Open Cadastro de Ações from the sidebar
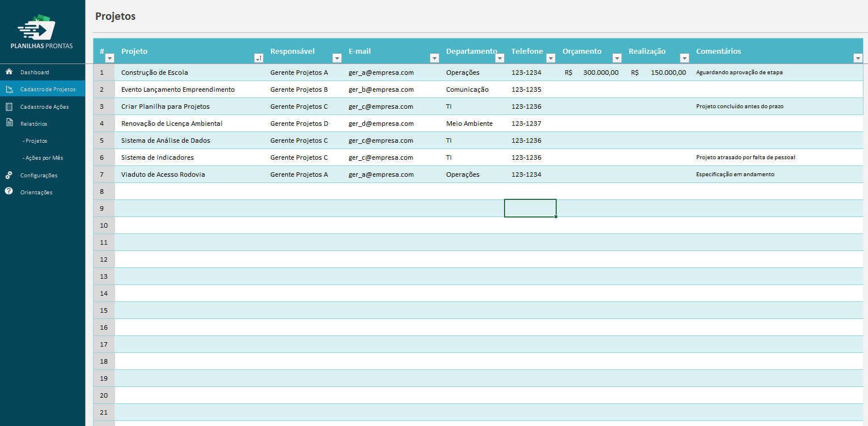 (9, 106)
